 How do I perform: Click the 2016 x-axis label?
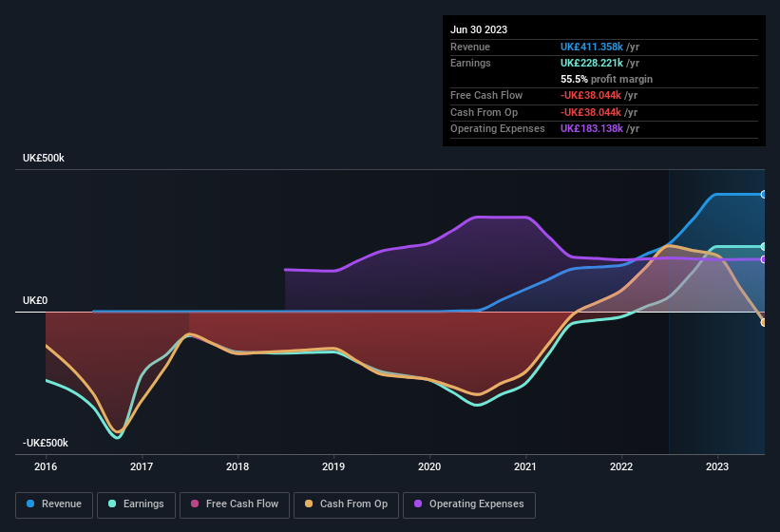pos(46,466)
